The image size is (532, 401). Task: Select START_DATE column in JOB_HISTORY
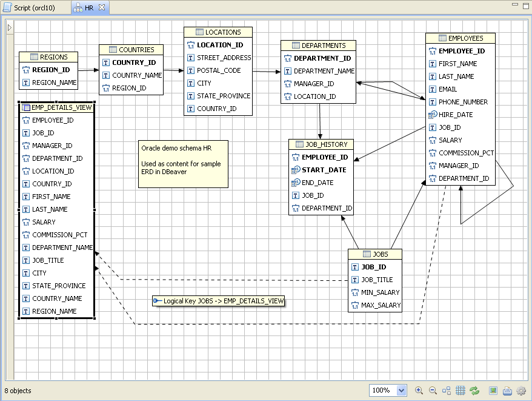(324, 170)
